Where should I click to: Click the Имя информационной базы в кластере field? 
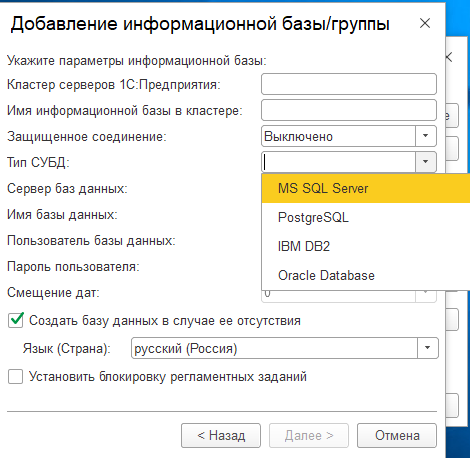click(x=349, y=110)
